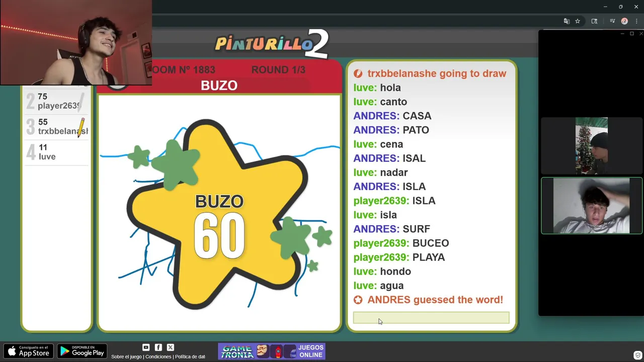This screenshot has height=362, width=644.
Task: Click chat message 'player2639: PLAYA'
Action: [399, 257]
